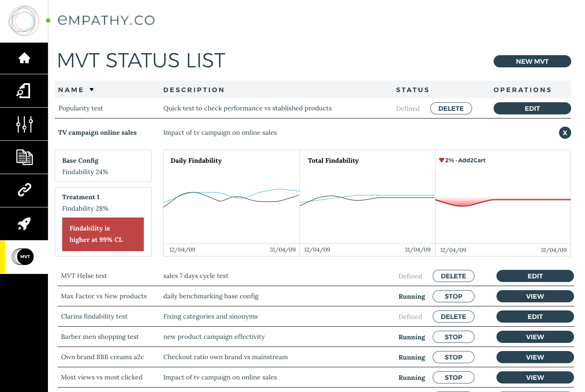Click the Operations column header

coord(522,90)
